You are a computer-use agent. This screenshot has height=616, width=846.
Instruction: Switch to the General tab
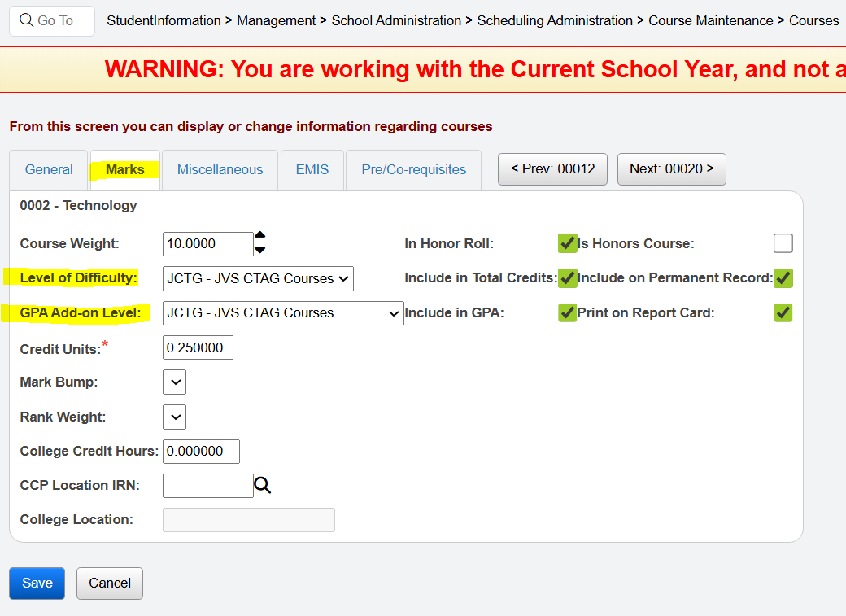(49, 169)
